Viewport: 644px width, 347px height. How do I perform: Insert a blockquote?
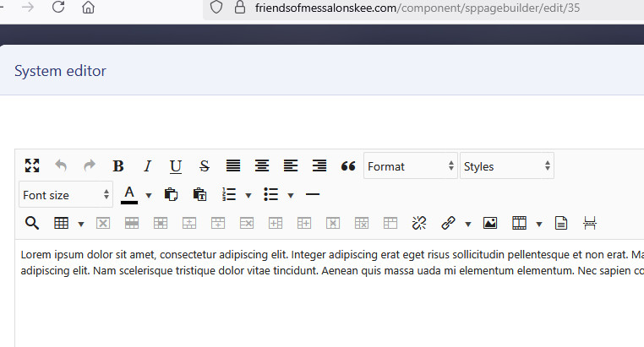347,166
